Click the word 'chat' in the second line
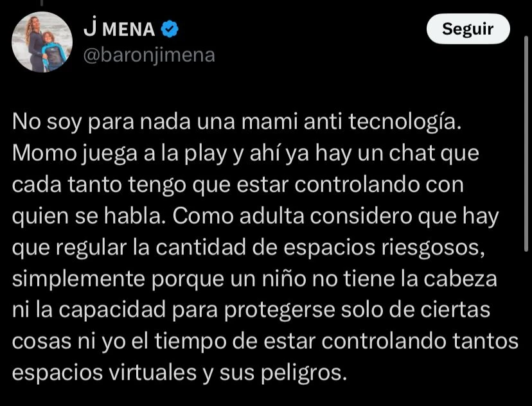This screenshot has height=406, width=532. tap(412, 154)
